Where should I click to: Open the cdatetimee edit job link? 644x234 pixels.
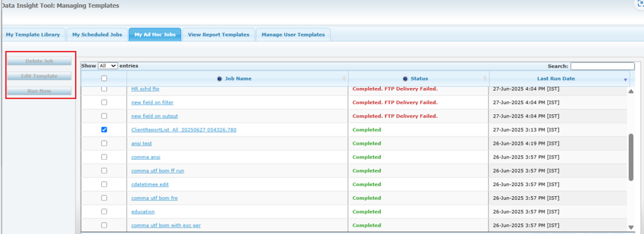(x=150, y=184)
